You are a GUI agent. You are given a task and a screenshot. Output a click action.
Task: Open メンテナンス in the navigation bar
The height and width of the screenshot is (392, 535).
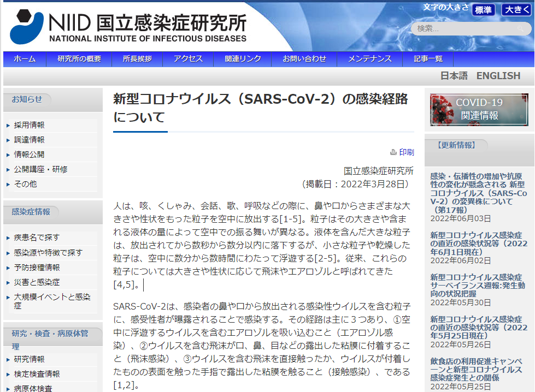[x=370, y=59]
